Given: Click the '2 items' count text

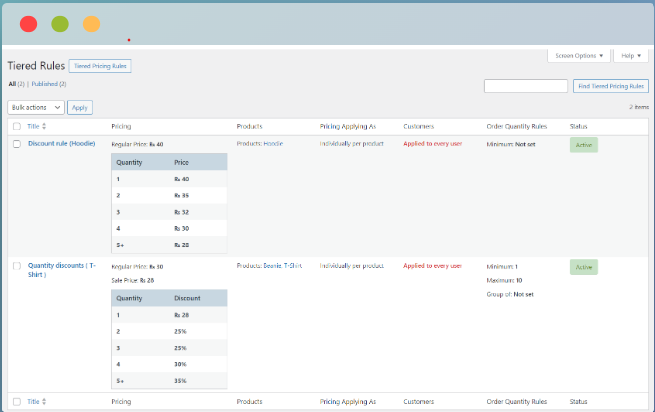Looking at the screenshot, I should pyautogui.click(x=639, y=107).
